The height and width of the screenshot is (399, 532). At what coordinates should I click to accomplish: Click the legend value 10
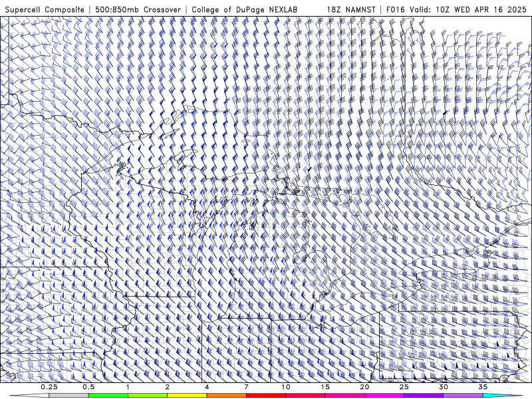click(x=286, y=387)
